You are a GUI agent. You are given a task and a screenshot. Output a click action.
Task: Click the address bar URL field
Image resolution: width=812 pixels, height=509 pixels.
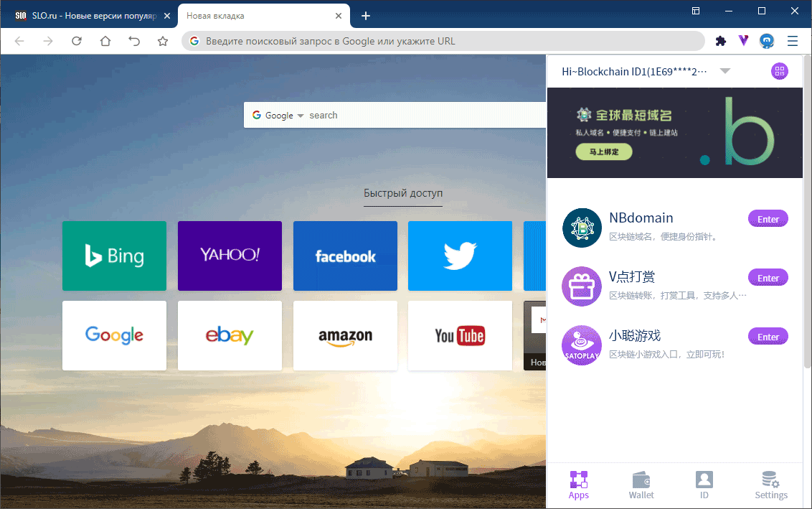tap(443, 41)
